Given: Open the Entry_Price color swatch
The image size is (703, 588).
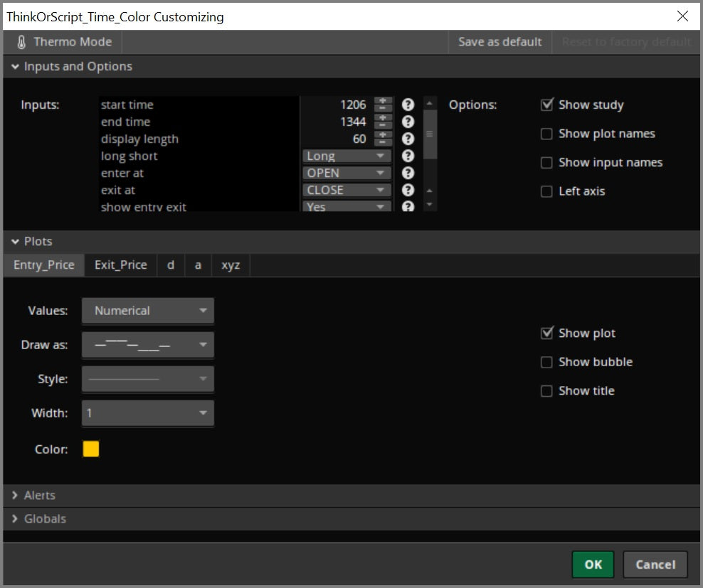Looking at the screenshot, I should tap(90, 449).
